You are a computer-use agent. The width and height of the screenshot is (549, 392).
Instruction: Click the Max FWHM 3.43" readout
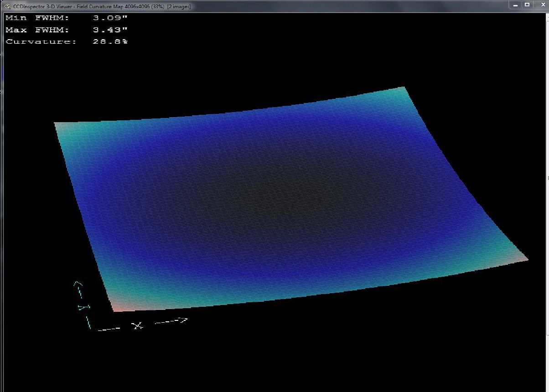click(110, 30)
